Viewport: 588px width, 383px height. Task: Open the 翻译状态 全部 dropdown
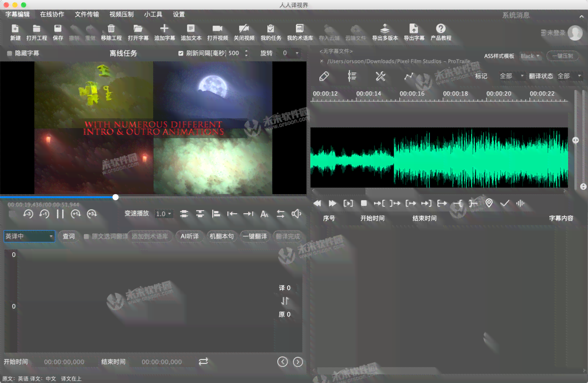[x=570, y=76]
